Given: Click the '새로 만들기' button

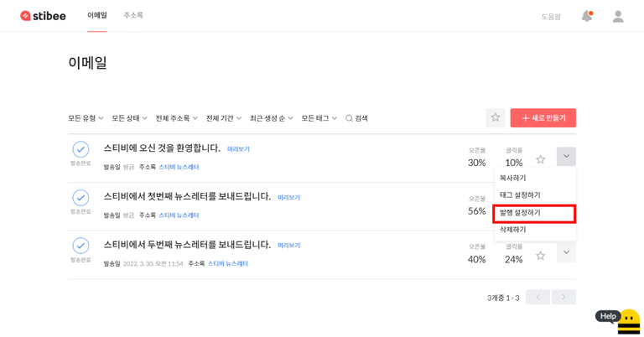Looking at the screenshot, I should (x=543, y=118).
